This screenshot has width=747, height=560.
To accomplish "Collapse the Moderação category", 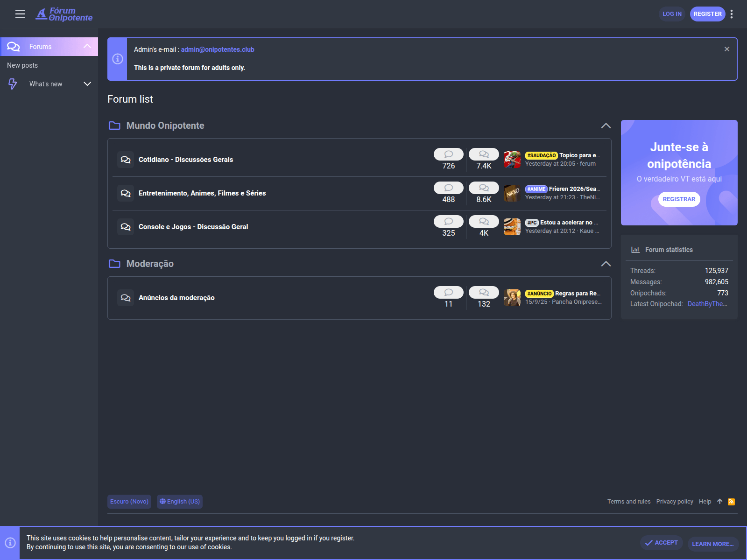I will pos(606,264).
